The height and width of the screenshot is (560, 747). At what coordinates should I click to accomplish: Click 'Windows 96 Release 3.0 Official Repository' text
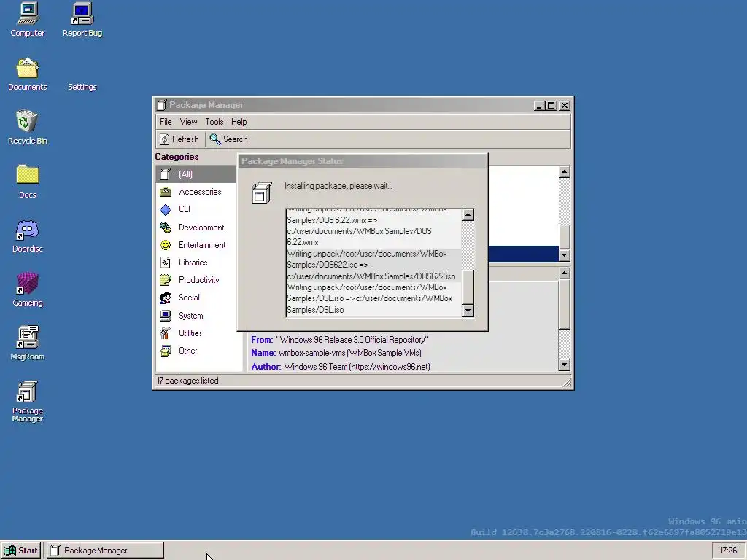[x=352, y=340]
